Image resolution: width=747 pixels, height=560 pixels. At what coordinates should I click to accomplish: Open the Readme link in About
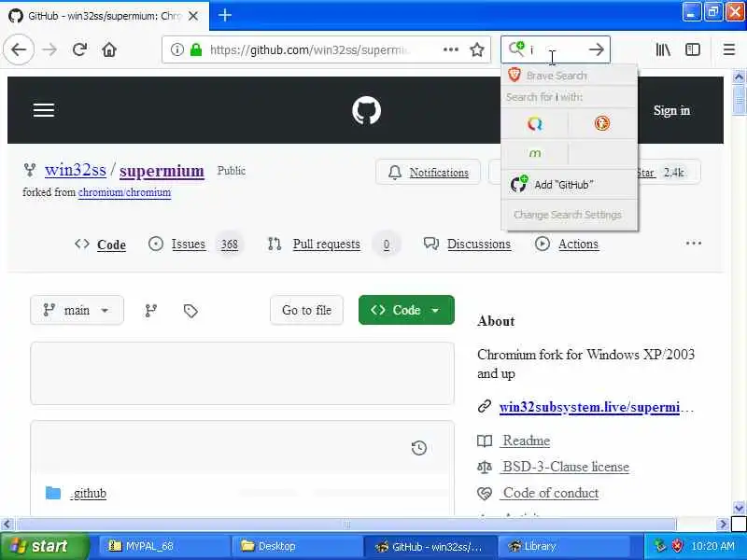(526, 441)
